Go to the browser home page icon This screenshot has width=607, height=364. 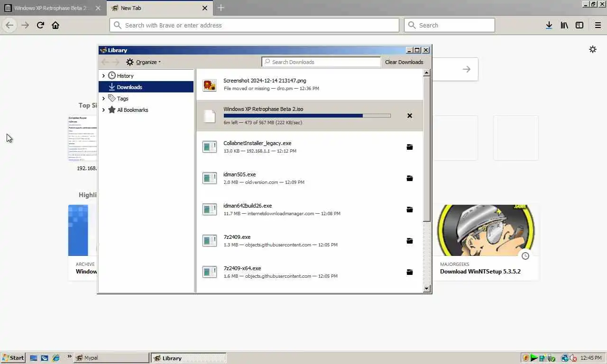[55, 25]
